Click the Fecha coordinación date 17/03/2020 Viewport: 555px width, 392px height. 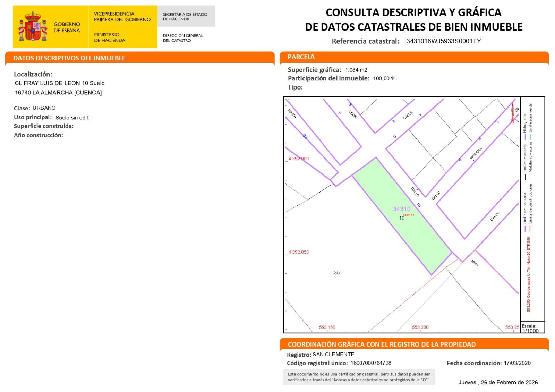click(517, 363)
